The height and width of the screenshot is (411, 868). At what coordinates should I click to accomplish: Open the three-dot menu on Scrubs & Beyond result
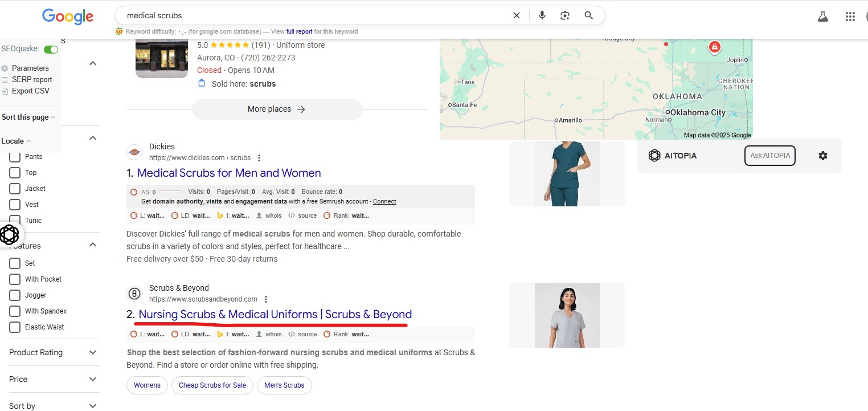(265, 299)
